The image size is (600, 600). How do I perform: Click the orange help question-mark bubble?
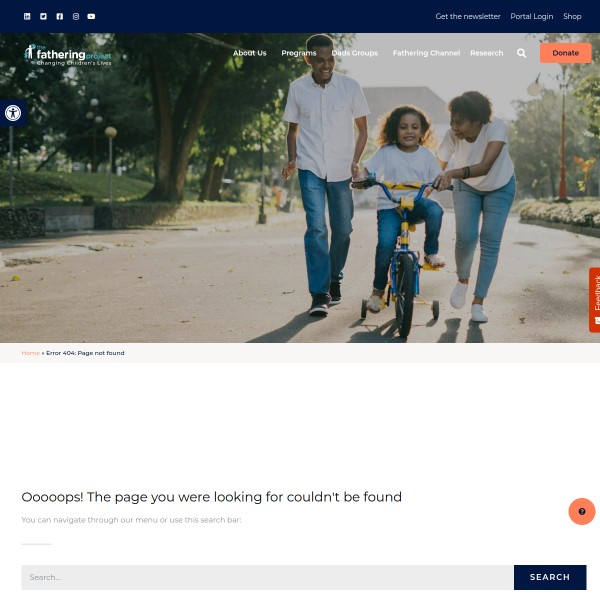582,511
